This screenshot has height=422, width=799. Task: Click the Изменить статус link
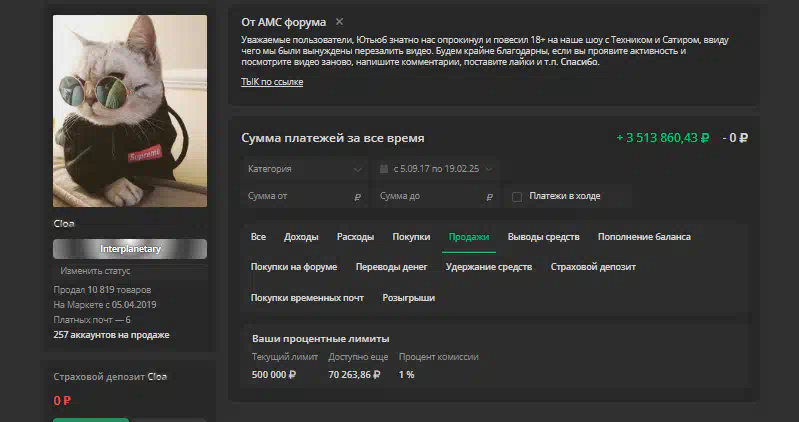pyautogui.click(x=95, y=271)
